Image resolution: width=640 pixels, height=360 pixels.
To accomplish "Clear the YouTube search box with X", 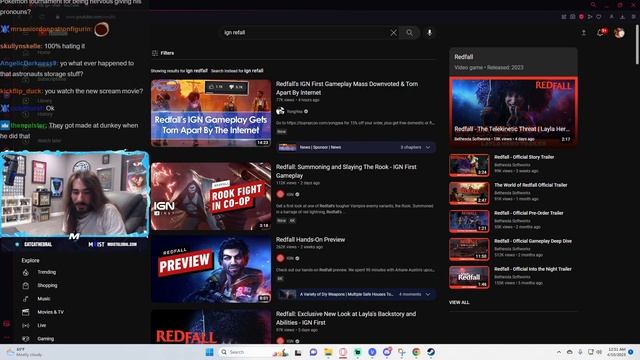I will [393, 33].
